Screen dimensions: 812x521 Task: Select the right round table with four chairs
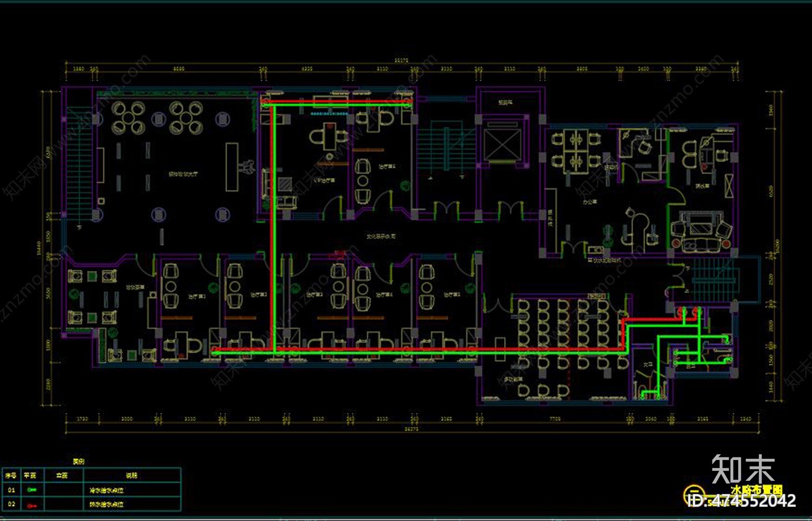[x=185, y=118]
